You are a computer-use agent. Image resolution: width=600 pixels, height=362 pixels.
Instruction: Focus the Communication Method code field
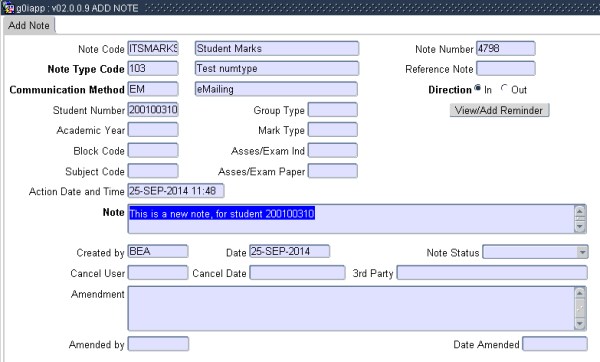pyautogui.click(x=153, y=89)
